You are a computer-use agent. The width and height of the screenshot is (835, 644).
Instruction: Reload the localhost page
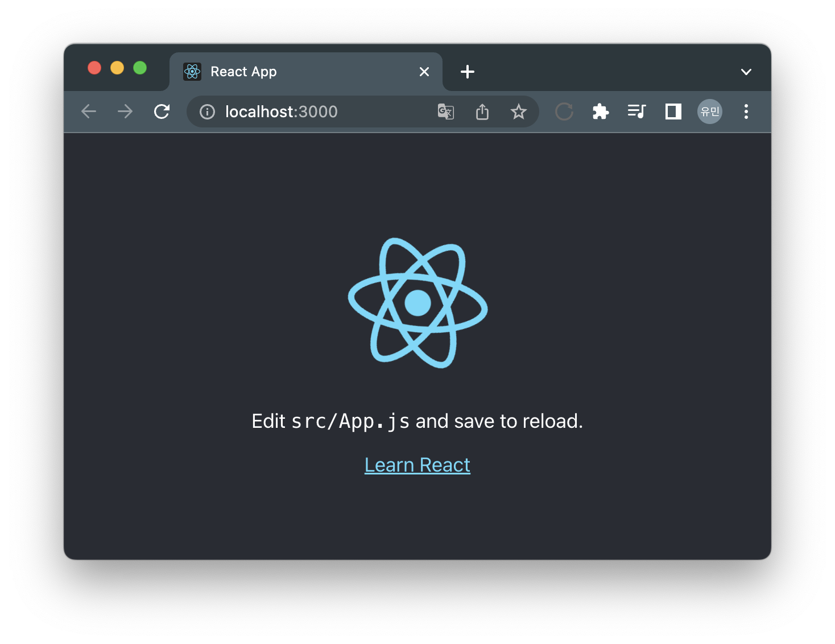tap(162, 112)
